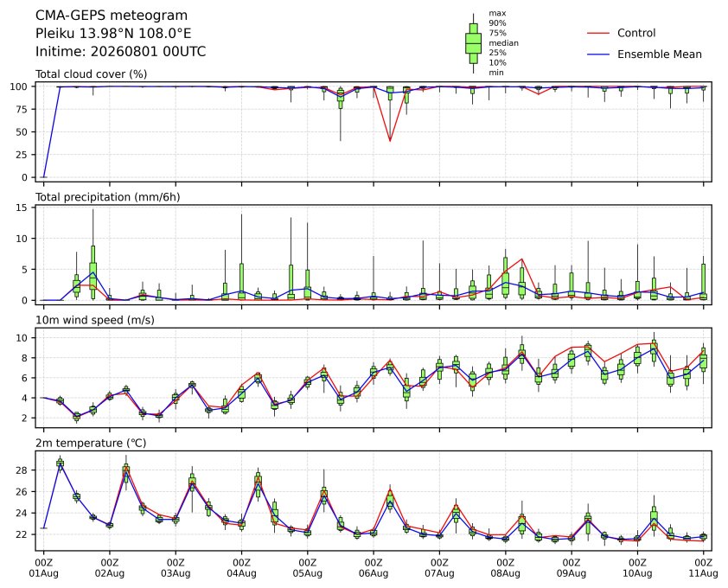Click the green box-whisker legend symbol

(x=473, y=43)
